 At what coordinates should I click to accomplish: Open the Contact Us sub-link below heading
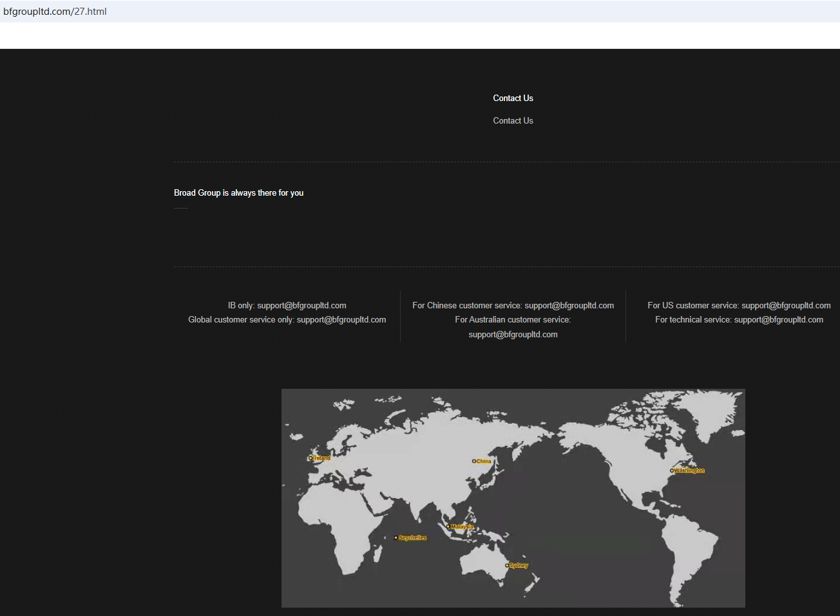(513, 120)
